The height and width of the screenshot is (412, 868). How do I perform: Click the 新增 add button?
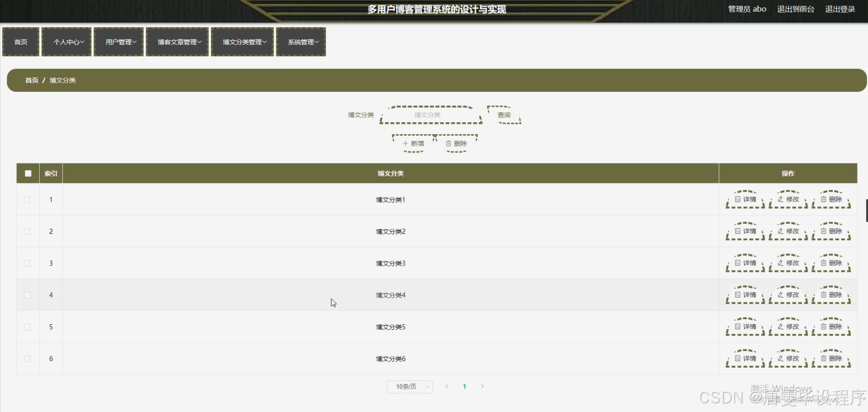pos(413,143)
